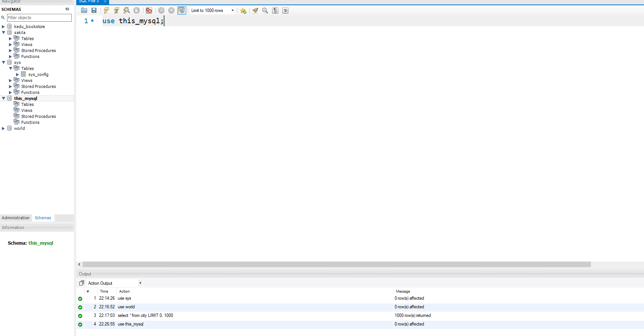Beautify the query with the broom icon
Viewport: 644px width, 336px height.
(x=255, y=10)
